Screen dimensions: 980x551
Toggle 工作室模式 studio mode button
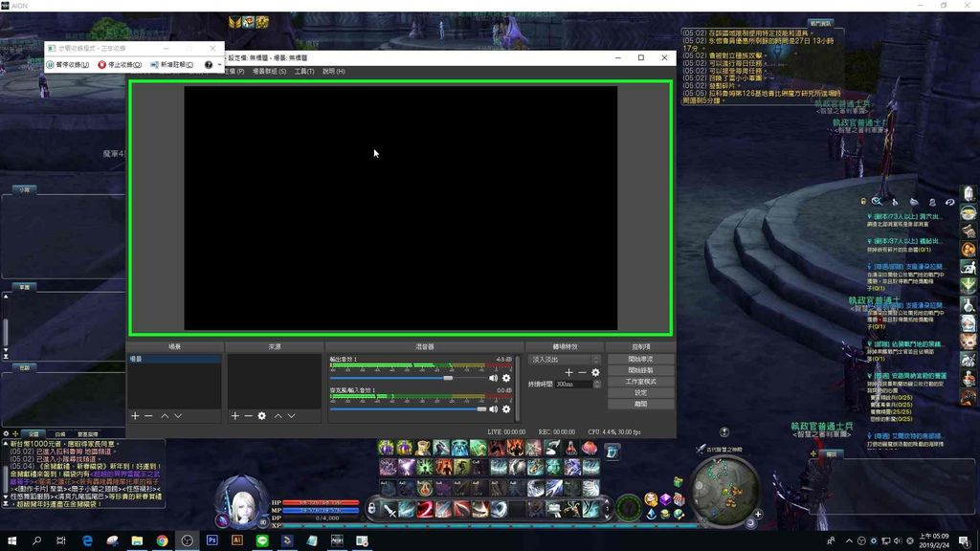(x=640, y=382)
